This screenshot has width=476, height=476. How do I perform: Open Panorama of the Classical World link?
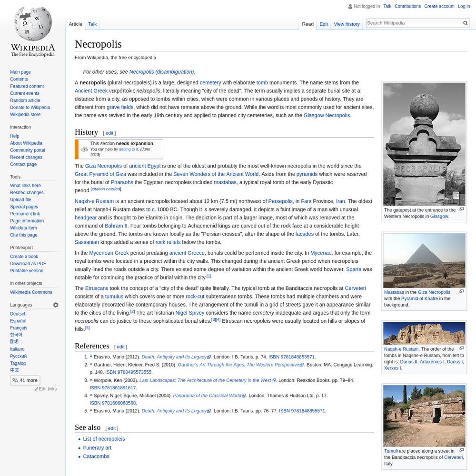[209, 396]
